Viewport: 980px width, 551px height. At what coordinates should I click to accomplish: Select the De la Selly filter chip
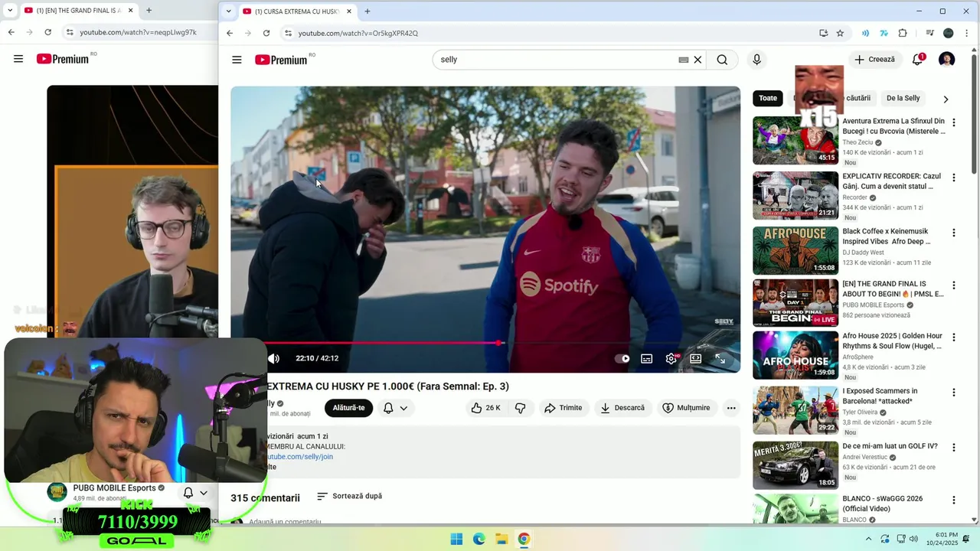[903, 98]
